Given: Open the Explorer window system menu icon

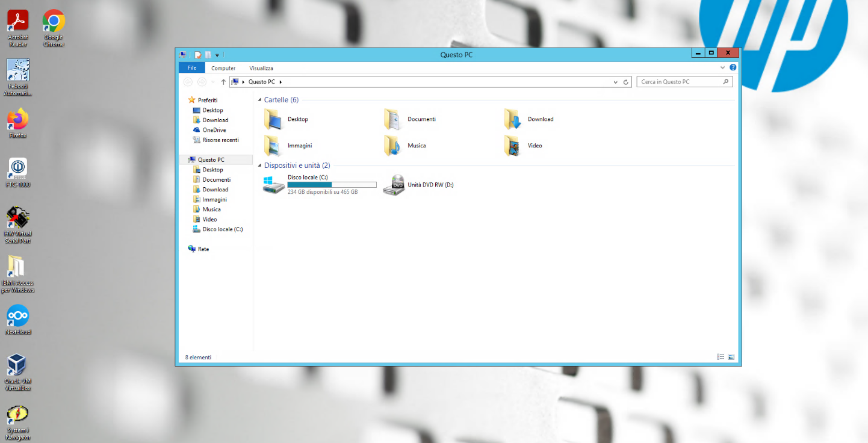Looking at the screenshot, I should pos(183,54).
